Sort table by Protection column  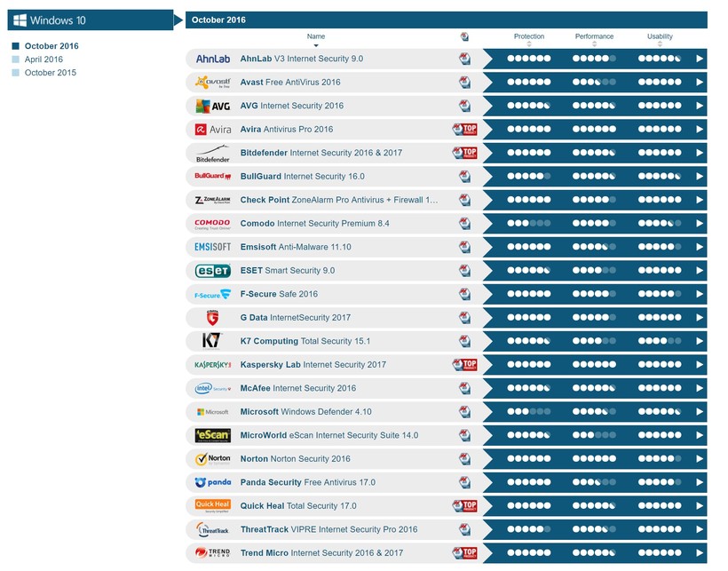pos(529,39)
